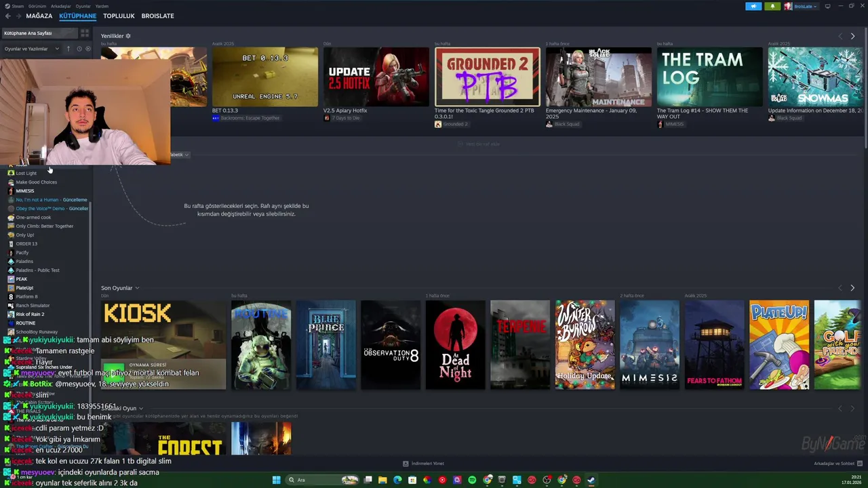Open Windows Start button
The height and width of the screenshot is (488, 868).
coord(277,480)
